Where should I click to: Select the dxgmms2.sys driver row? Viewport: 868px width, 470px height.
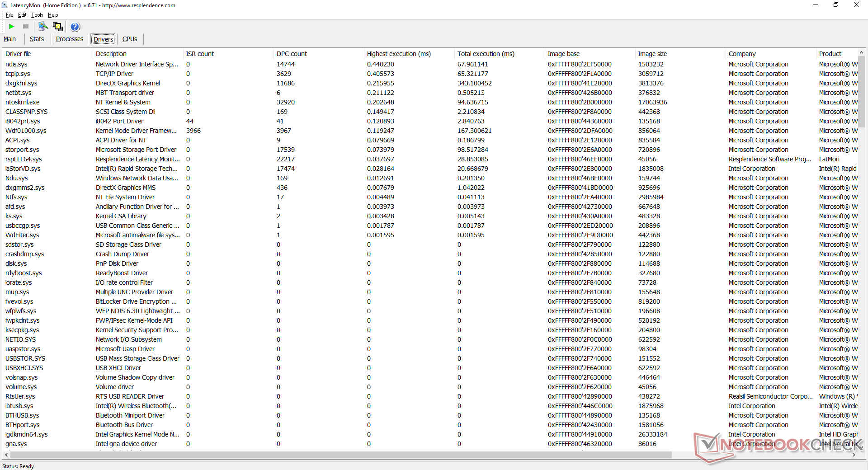point(430,188)
